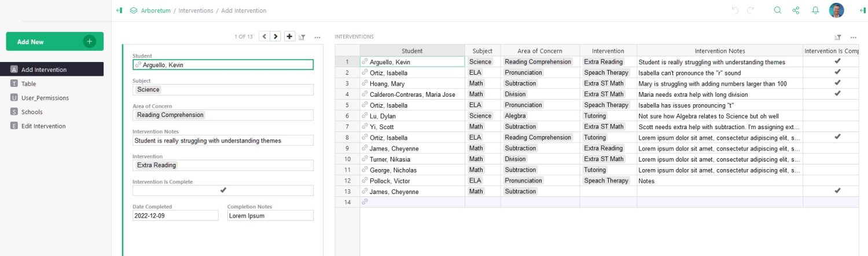Toggle the complete checkmark in row 1
Screen dimensions: 868x256
[837, 61]
